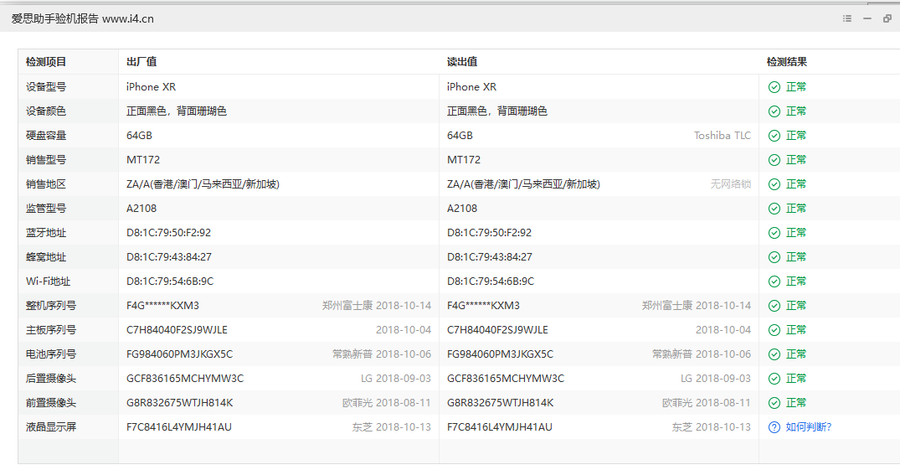Click read battery serial FG984060PM3JKGX5C
This screenshot has height=470, width=900.
tap(500, 354)
